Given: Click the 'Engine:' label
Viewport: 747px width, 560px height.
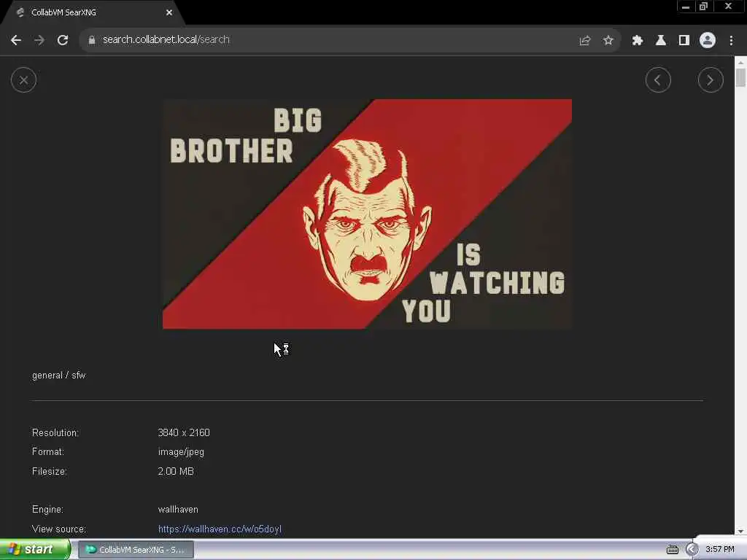Looking at the screenshot, I should [x=47, y=510].
